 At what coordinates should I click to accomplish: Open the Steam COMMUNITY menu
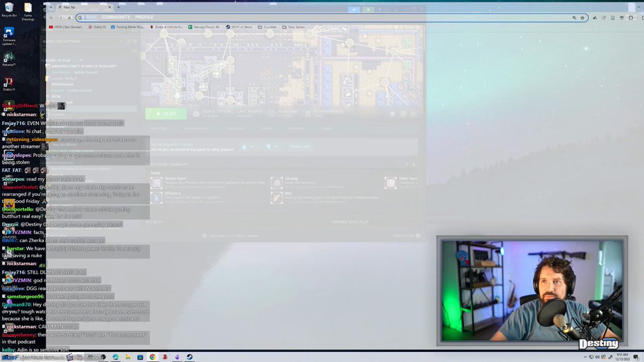coord(116,17)
